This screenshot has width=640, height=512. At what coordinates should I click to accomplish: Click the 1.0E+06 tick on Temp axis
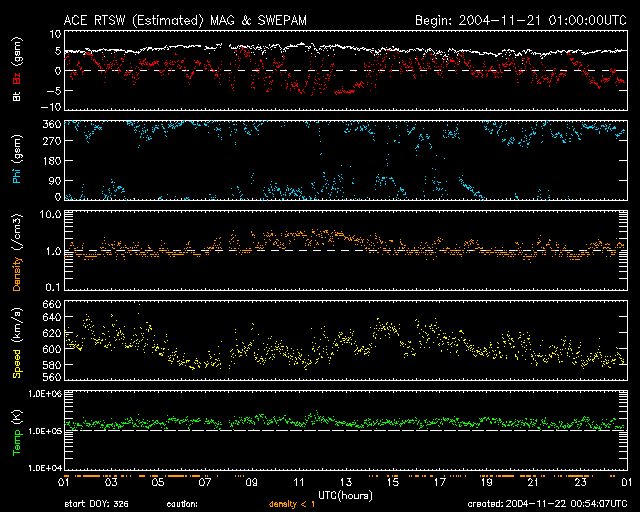pyautogui.click(x=43, y=394)
